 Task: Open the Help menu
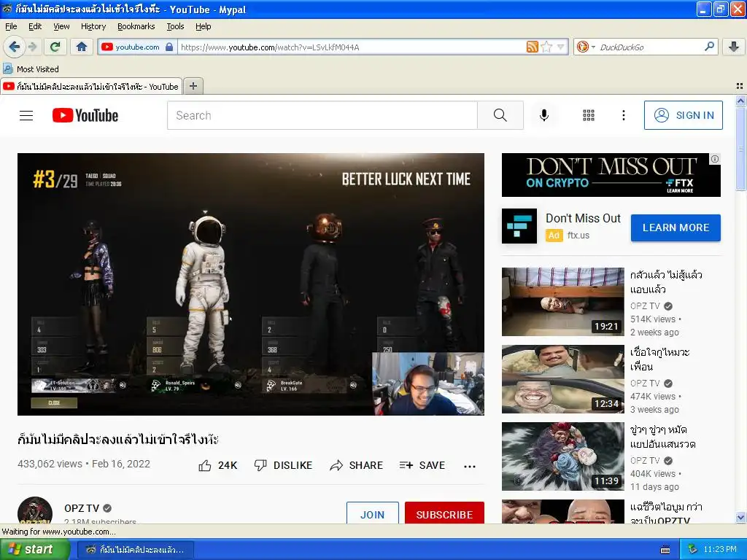(204, 26)
